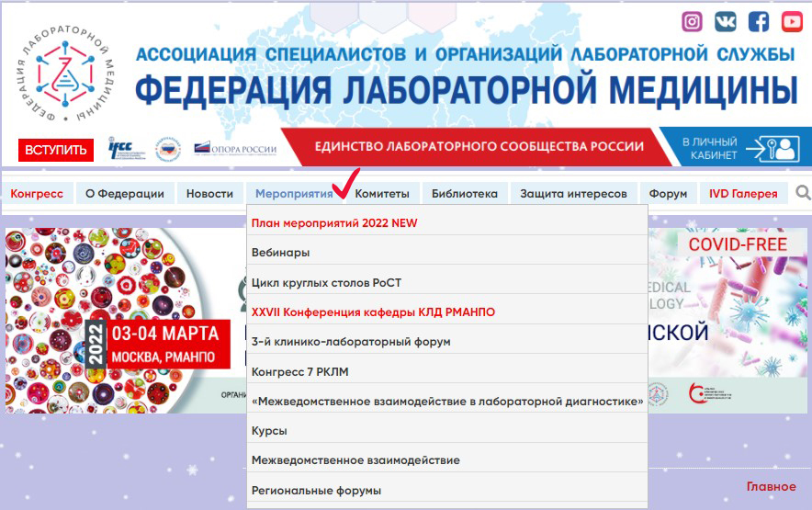Click the red crescent organizer logo
The height and width of the screenshot is (510, 812).
(709, 394)
